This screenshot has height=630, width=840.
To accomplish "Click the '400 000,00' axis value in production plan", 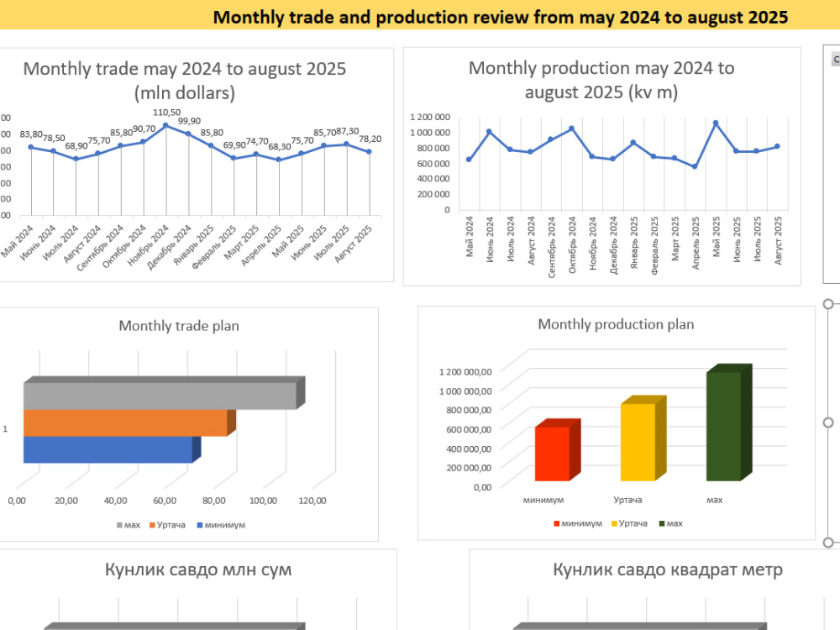I will point(469,449).
